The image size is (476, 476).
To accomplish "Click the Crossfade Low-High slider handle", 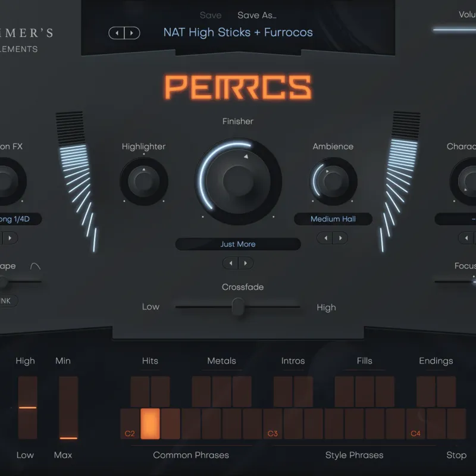I will point(239,306).
